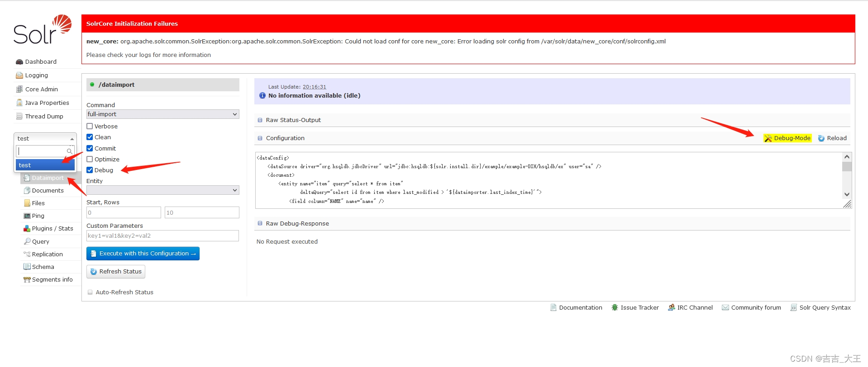Click the Schema book icon
This screenshot has height=367, width=868.
(x=27, y=267)
